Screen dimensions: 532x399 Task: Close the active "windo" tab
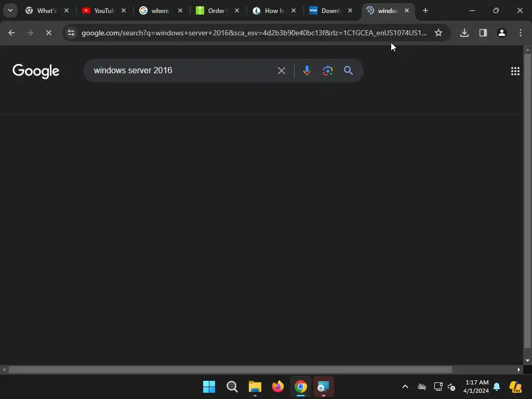[x=407, y=10]
